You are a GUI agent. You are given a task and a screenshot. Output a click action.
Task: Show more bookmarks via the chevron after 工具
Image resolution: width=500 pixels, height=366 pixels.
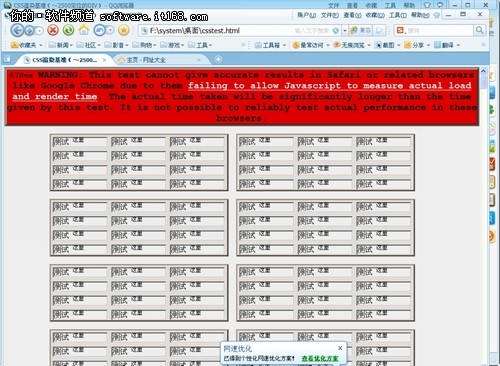(243, 45)
